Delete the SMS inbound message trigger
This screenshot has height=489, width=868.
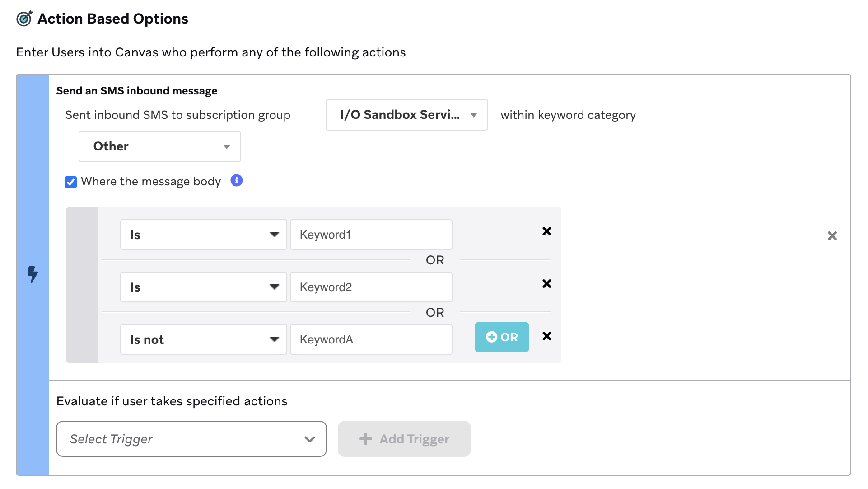point(832,236)
